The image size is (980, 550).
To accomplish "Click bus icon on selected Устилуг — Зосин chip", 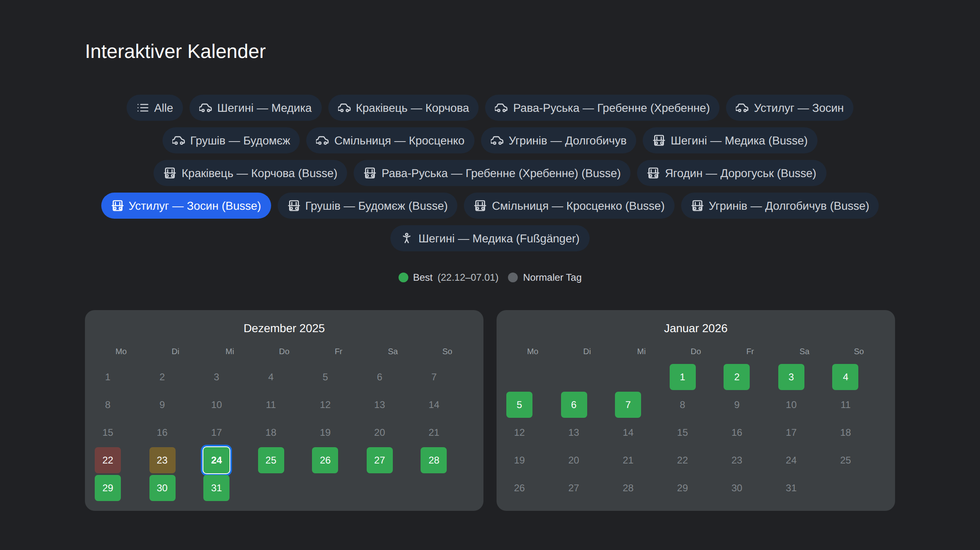I will 118,206.
